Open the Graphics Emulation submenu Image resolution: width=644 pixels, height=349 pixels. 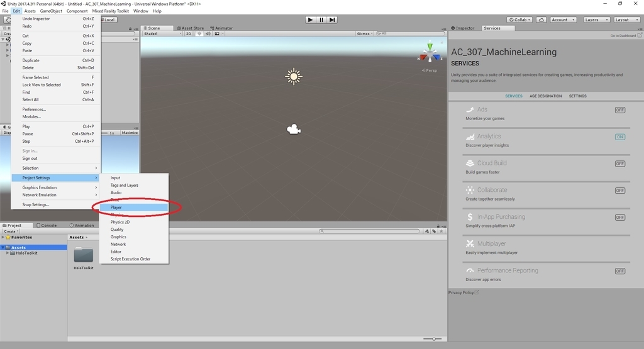[x=56, y=187]
